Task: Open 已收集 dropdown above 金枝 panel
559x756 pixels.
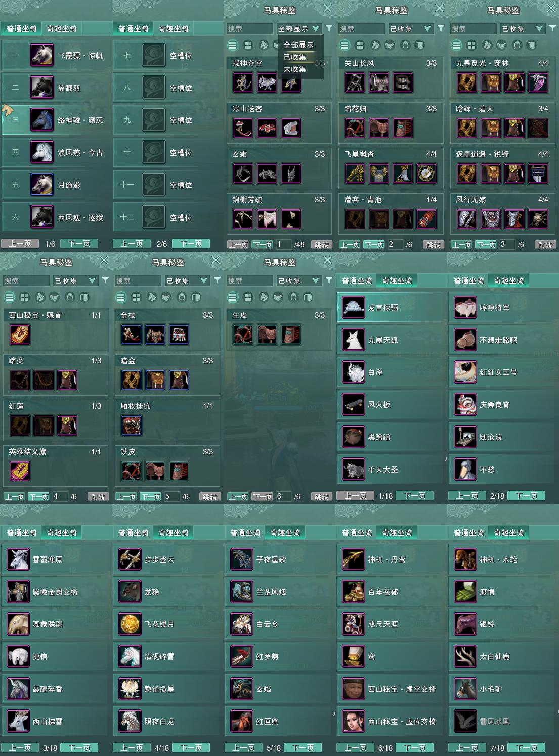Action: 187,281
